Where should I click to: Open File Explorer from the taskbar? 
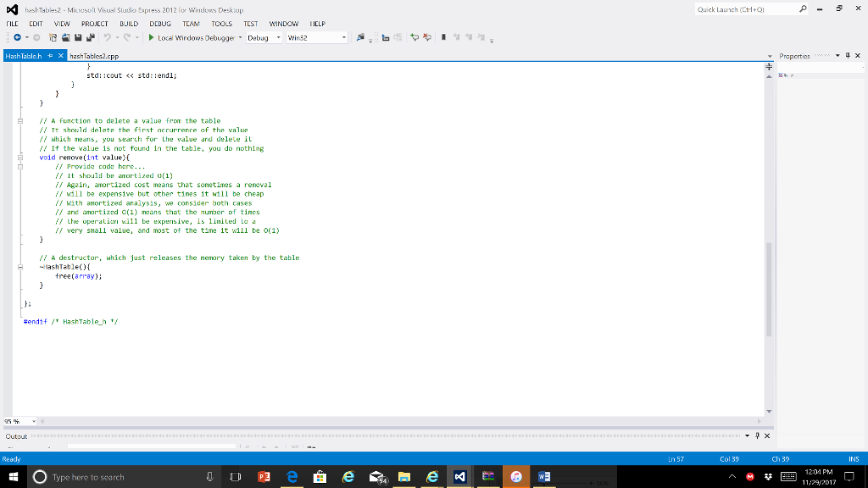click(404, 476)
